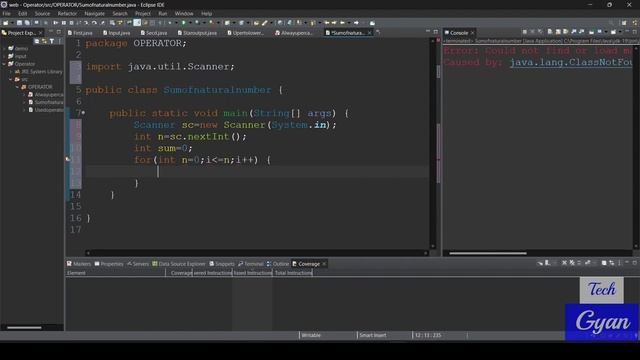Maximize the Console panel icon
Viewport: 640px width, 360px height.
coord(635,32)
